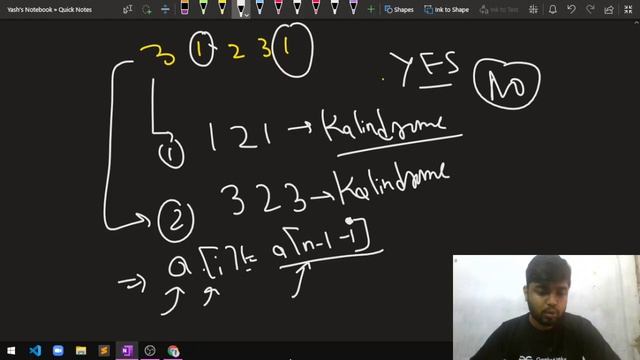Open notifications bell
The image size is (640, 360).
(x=553, y=9)
